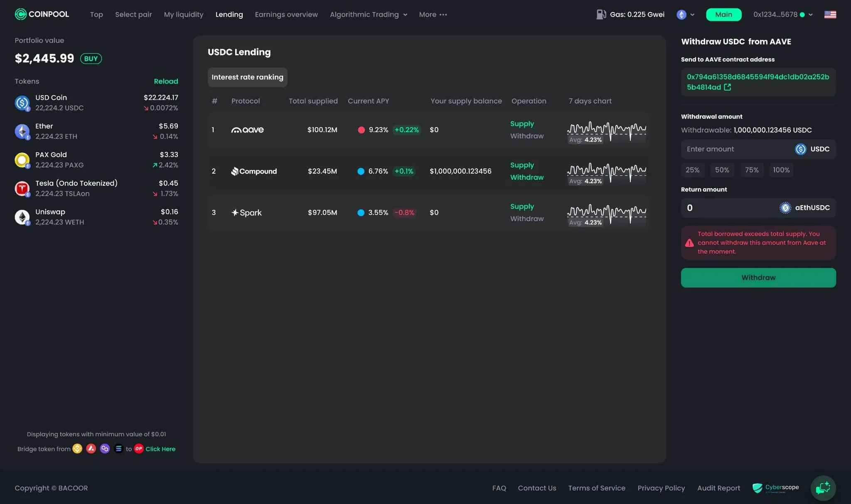Click the Return amount field
Screen dimensions: 851x504
758,208
